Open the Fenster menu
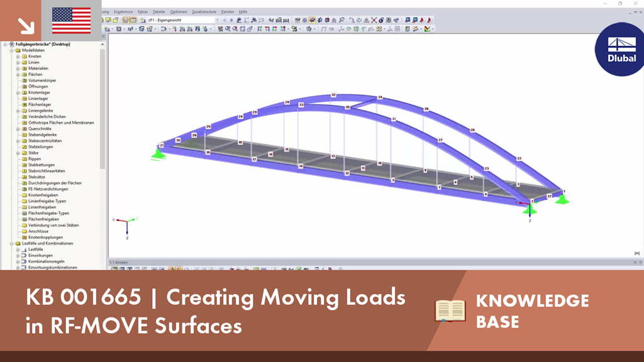The height and width of the screenshot is (362, 644). click(228, 12)
